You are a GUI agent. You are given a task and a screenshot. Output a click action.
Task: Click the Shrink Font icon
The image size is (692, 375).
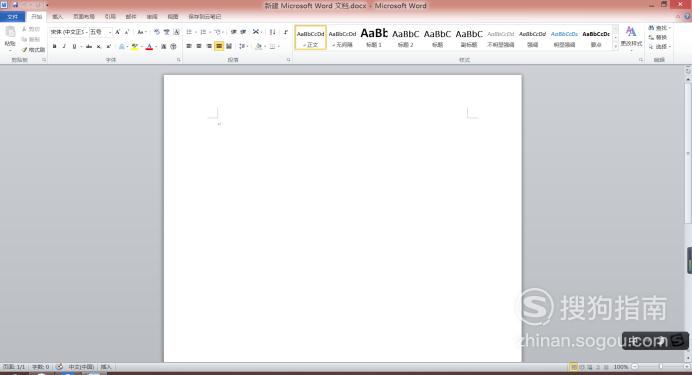pyautogui.click(x=127, y=32)
